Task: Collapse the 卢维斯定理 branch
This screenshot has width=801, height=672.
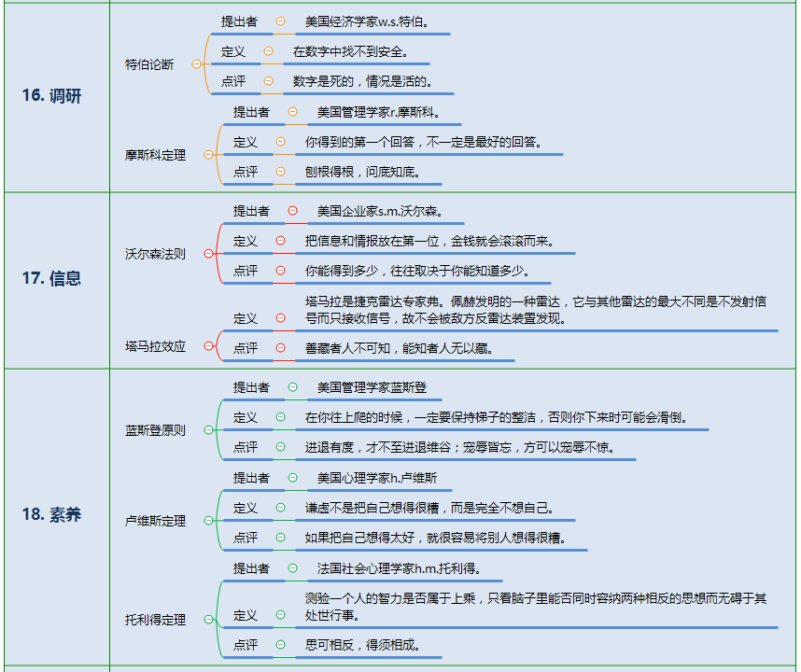Action: (x=208, y=521)
